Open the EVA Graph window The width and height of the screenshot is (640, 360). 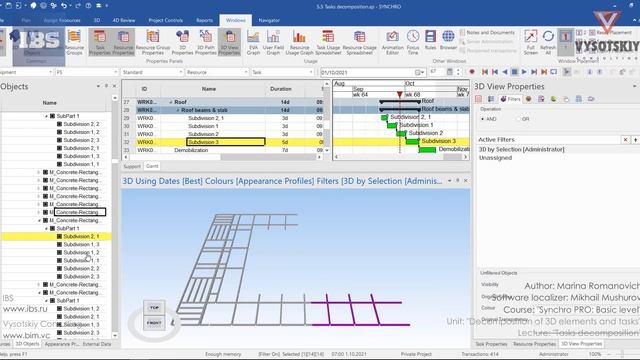point(253,42)
